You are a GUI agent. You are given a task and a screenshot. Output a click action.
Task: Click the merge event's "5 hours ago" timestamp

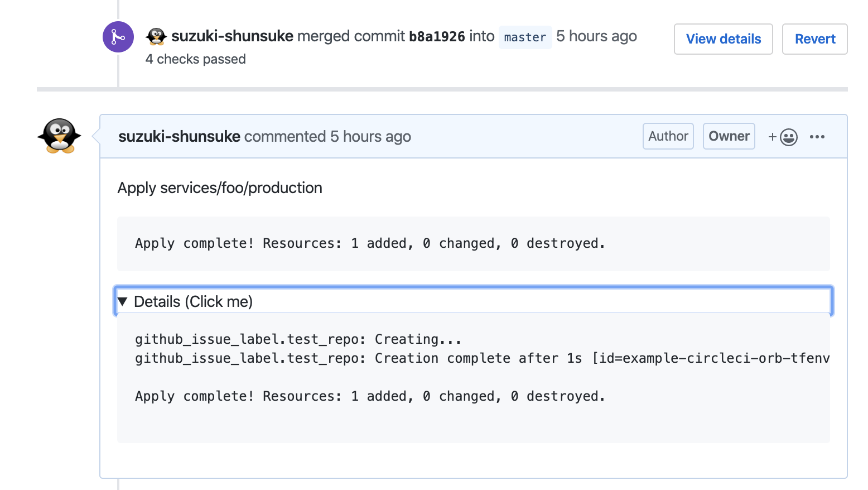[x=596, y=36]
